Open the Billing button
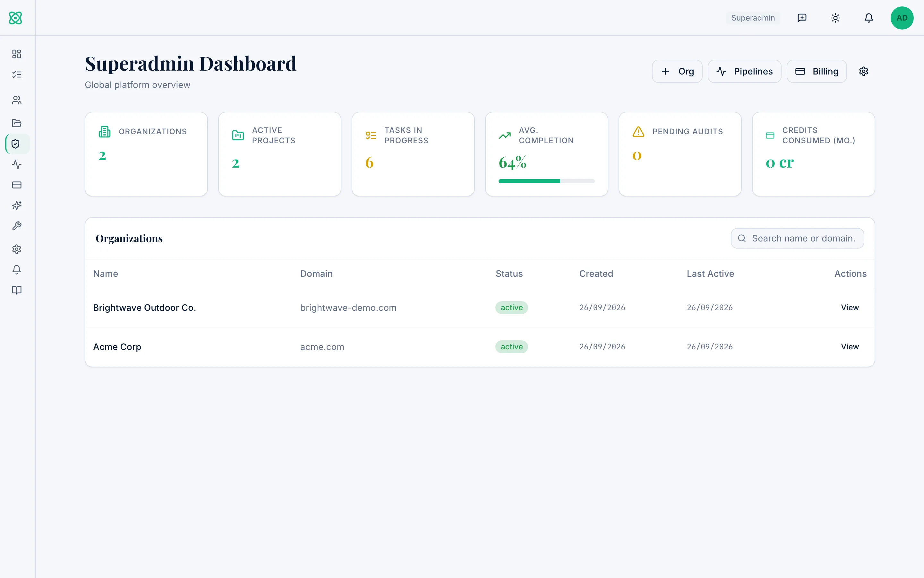The width and height of the screenshot is (924, 578). pyautogui.click(x=817, y=72)
